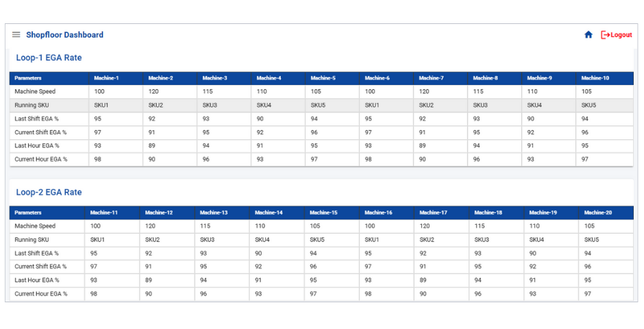Click the Machine-16 column header
Image resolution: width=644 pixels, height=329 pixels.
378,212
